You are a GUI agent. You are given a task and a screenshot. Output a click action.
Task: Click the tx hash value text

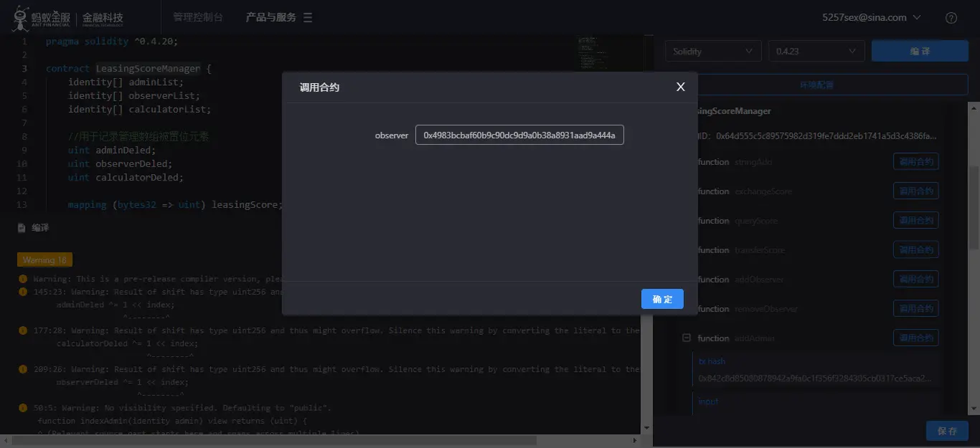815,378
